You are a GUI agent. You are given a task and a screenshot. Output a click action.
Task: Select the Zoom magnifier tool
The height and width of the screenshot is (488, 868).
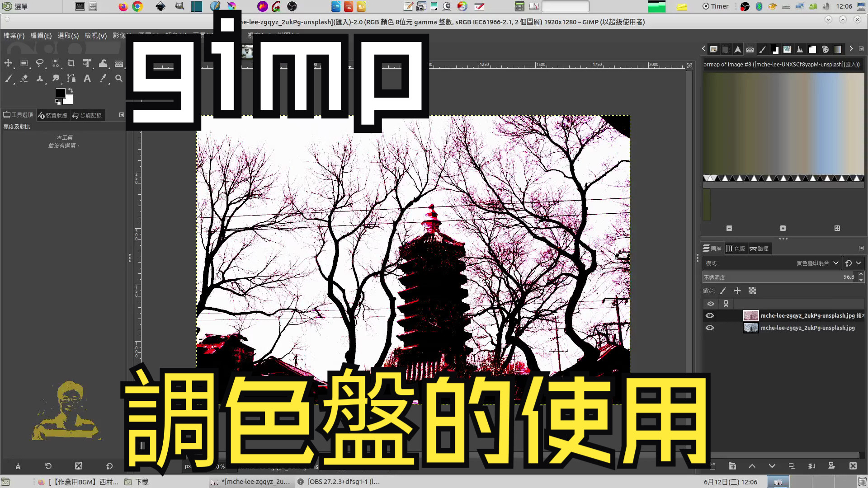click(x=119, y=79)
